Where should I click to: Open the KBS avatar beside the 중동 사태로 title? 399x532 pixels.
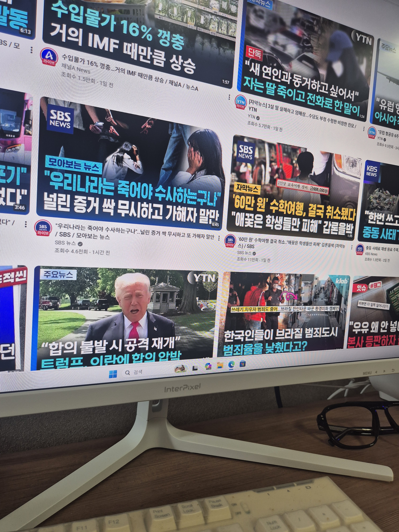click(x=360, y=250)
